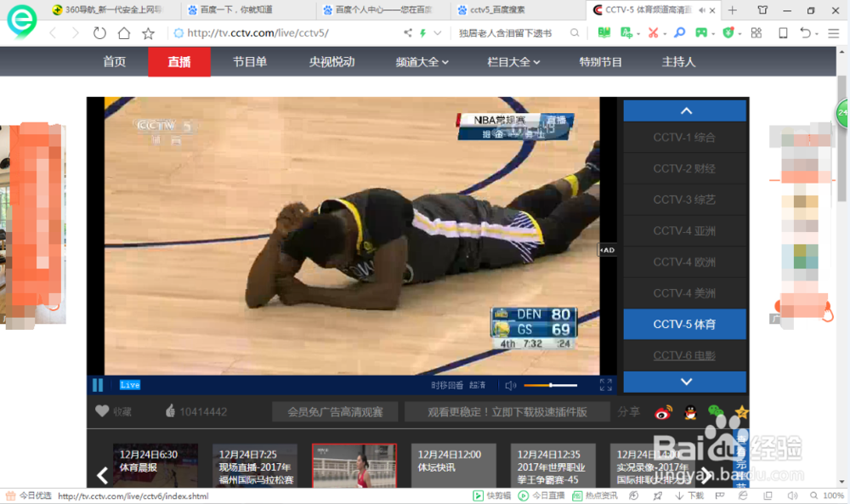Open the browser hamburger menu
850x504 pixels.
(x=834, y=33)
